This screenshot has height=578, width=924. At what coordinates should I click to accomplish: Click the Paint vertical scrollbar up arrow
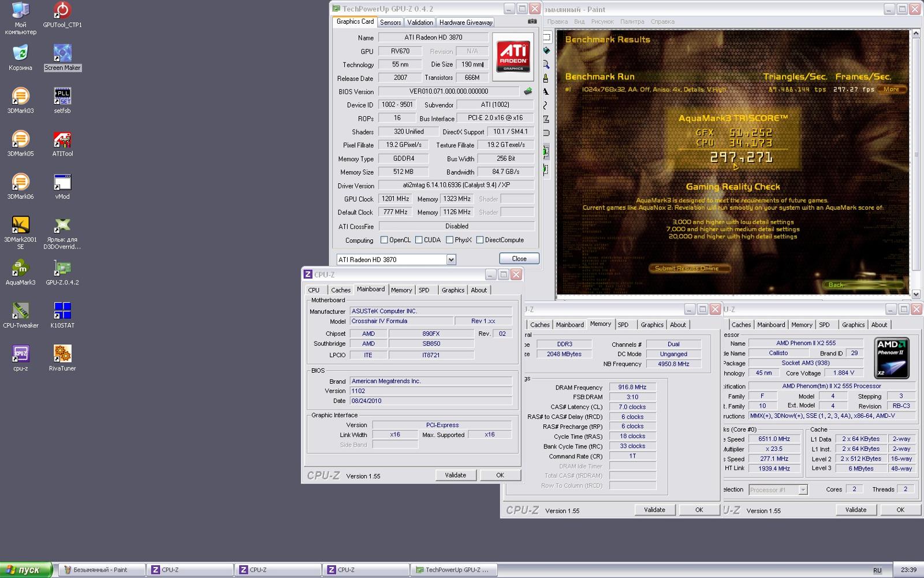tap(915, 35)
